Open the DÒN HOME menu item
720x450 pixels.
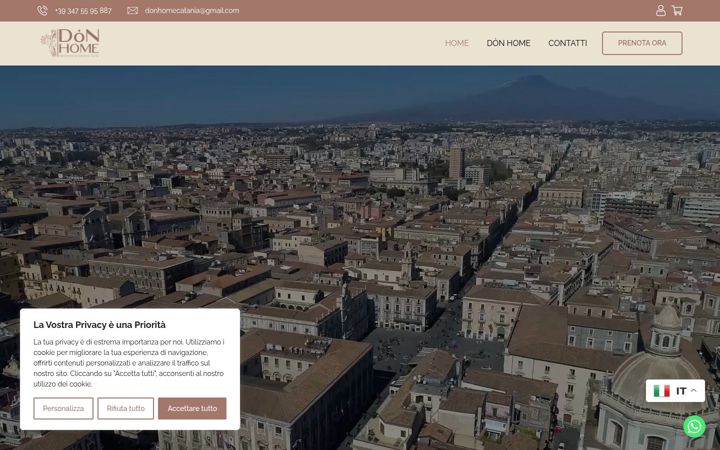pos(508,43)
